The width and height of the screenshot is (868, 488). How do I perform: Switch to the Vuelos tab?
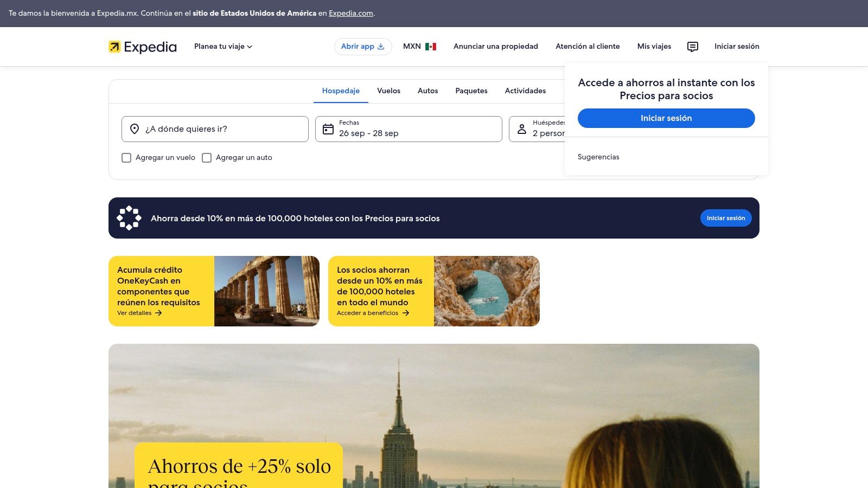coord(388,91)
